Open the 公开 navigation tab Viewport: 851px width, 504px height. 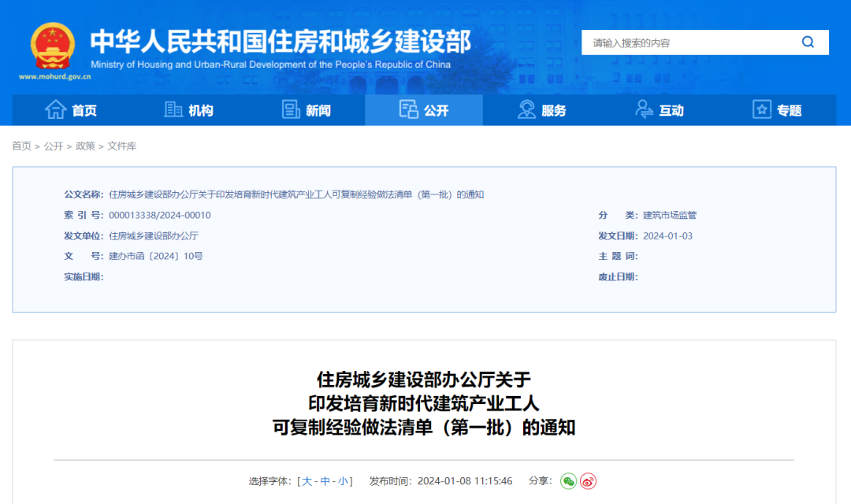(424, 110)
